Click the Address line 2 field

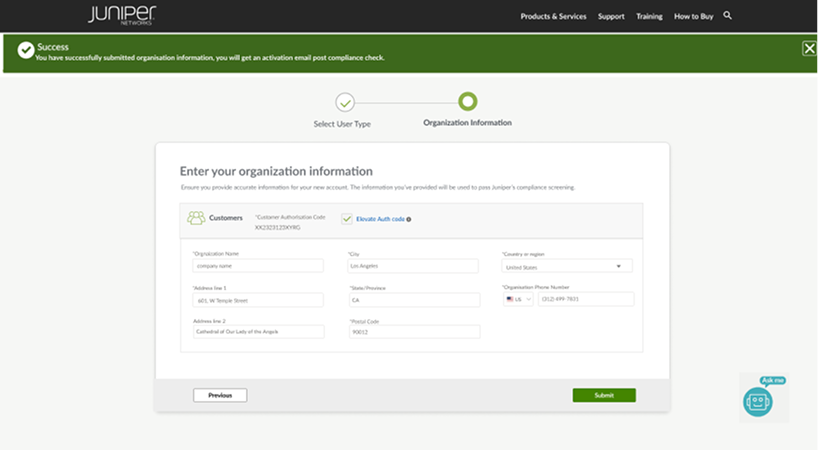click(258, 332)
